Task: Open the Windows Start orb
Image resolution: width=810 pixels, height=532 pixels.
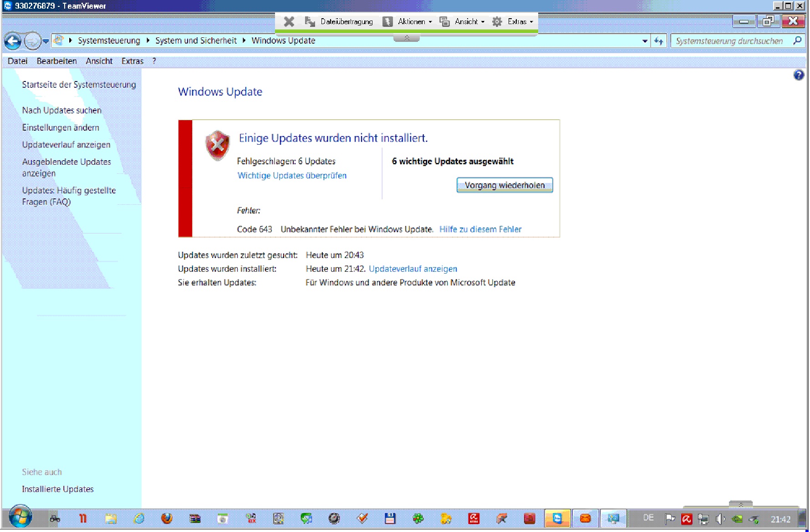Action: [x=20, y=517]
